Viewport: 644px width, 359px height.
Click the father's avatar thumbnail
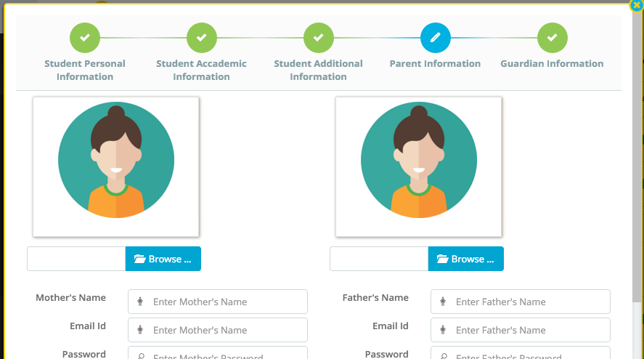418,167
